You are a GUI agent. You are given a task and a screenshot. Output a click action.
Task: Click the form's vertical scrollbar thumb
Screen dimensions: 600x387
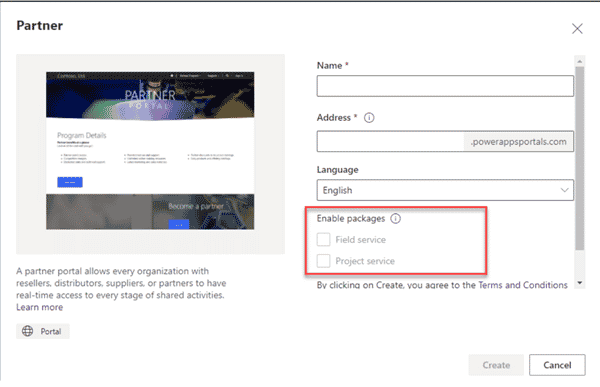click(580, 158)
